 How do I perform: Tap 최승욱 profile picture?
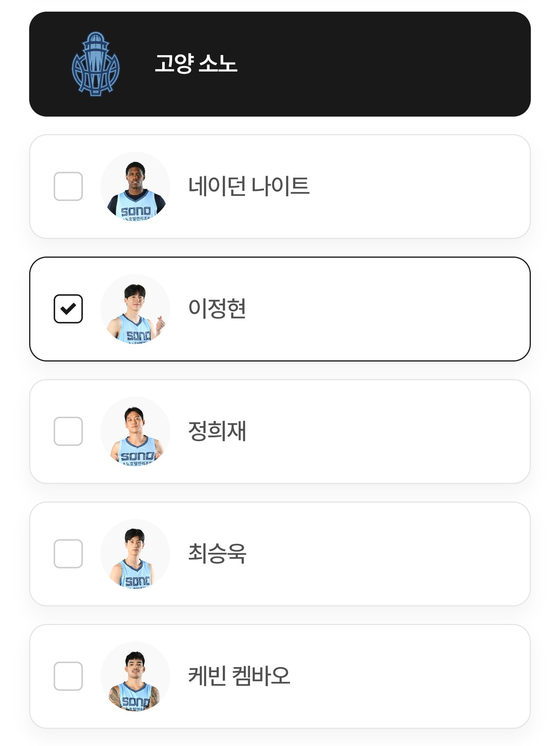point(135,554)
